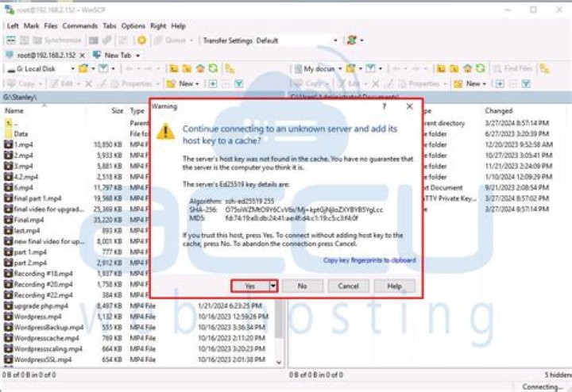The width and height of the screenshot is (572, 392).
Task: Go to root directory in right panel
Action: pyautogui.click(x=454, y=68)
